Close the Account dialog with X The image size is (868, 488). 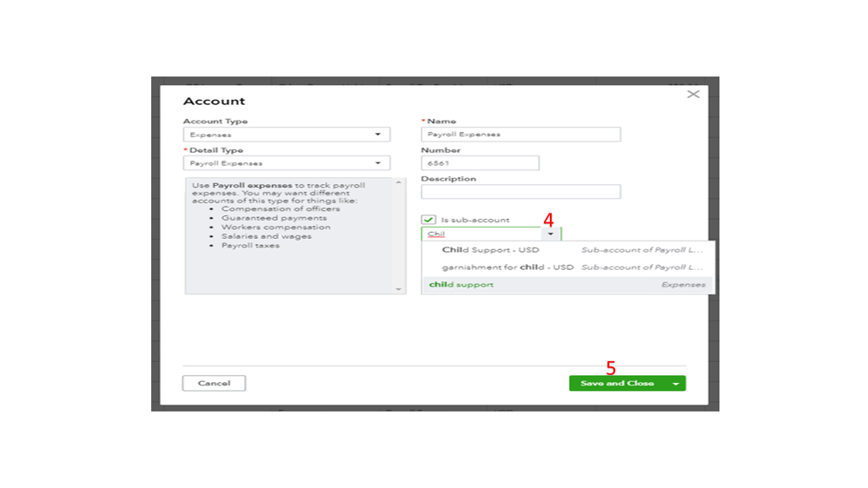tap(693, 95)
